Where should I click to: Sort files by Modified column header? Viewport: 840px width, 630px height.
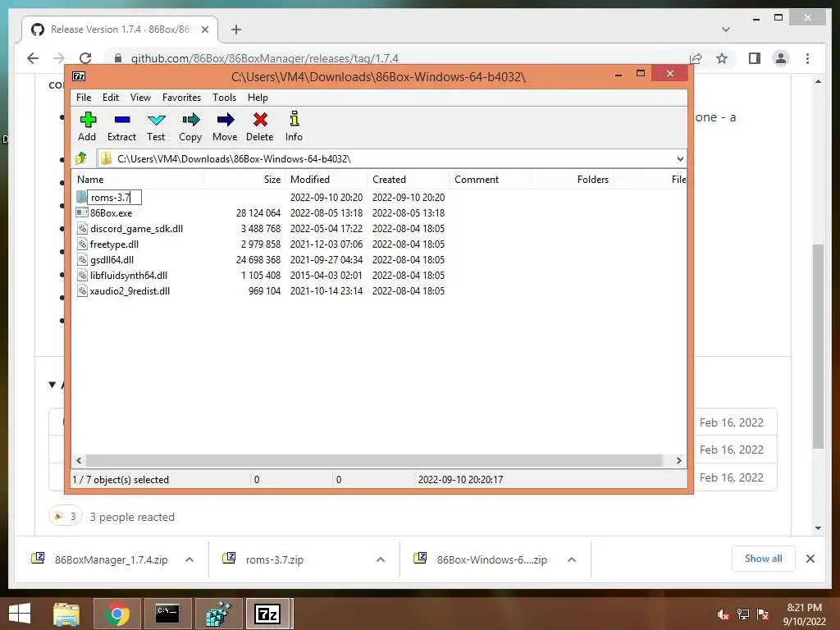pyautogui.click(x=325, y=180)
